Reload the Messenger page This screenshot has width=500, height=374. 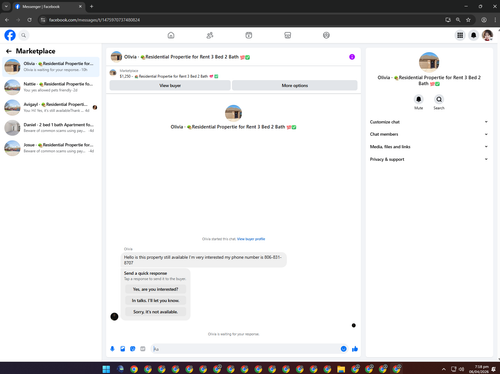pos(29,20)
